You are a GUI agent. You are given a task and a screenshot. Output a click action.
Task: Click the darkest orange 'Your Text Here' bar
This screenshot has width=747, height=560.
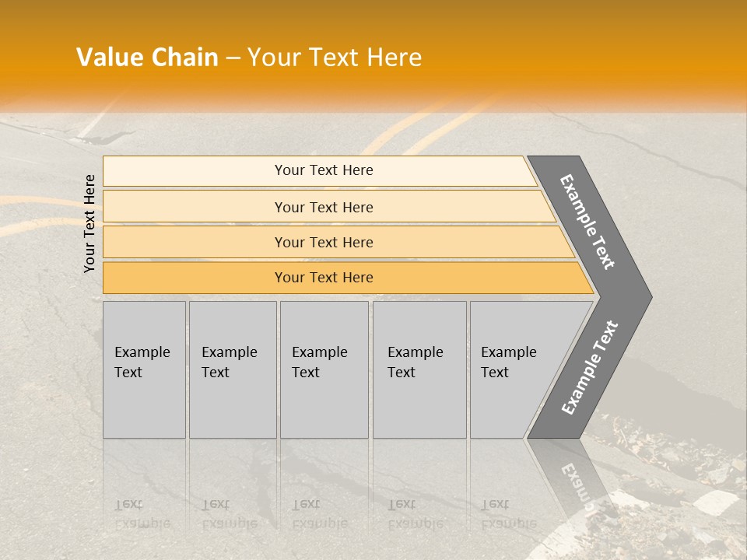tap(348, 278)
